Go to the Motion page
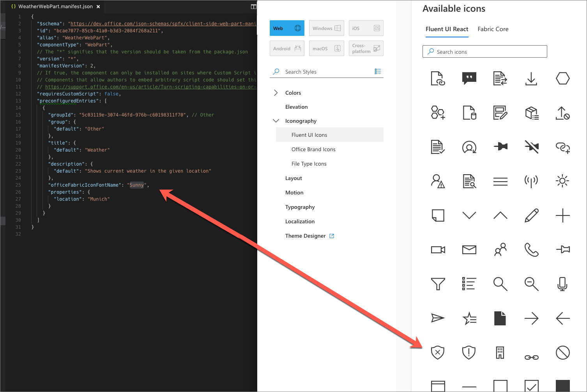 [294, 192]
